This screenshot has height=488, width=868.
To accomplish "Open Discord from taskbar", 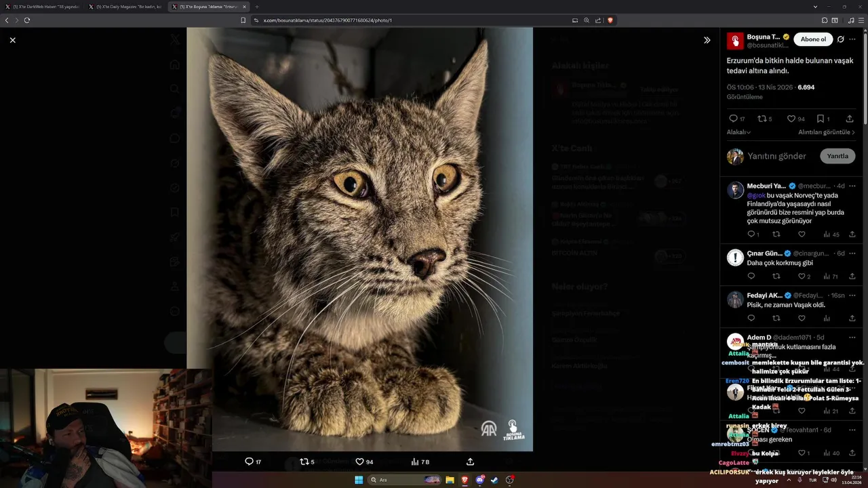I will click(480, 480).
